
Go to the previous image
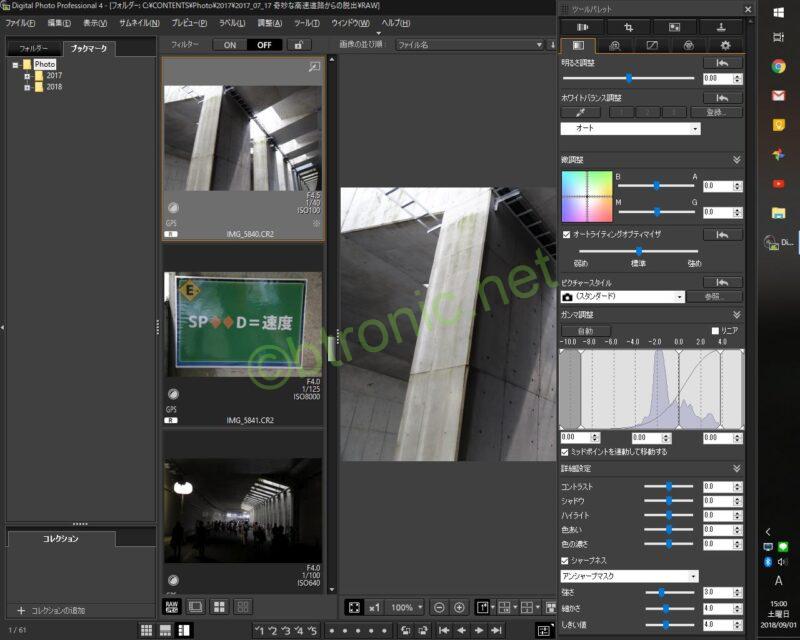(x=462, y=630)
